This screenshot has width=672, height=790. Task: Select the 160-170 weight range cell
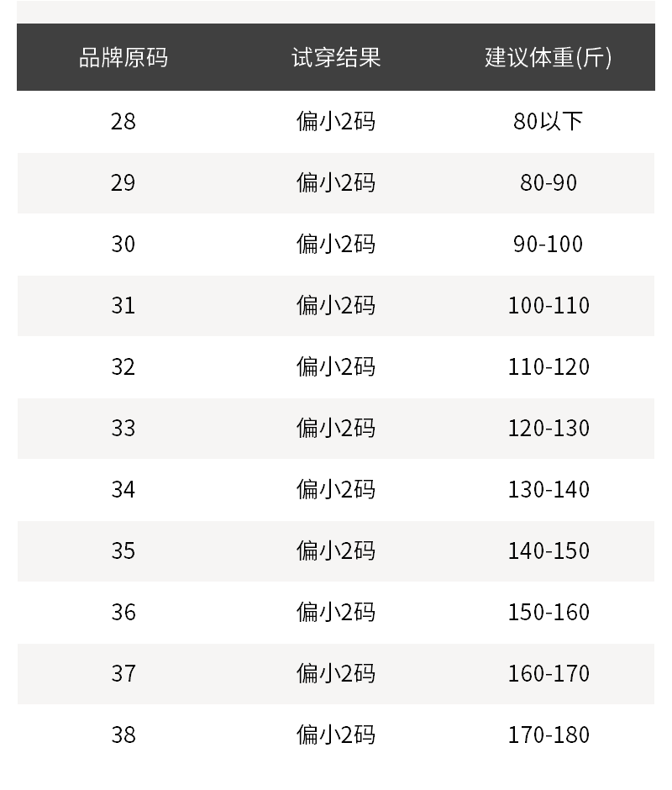549,674
